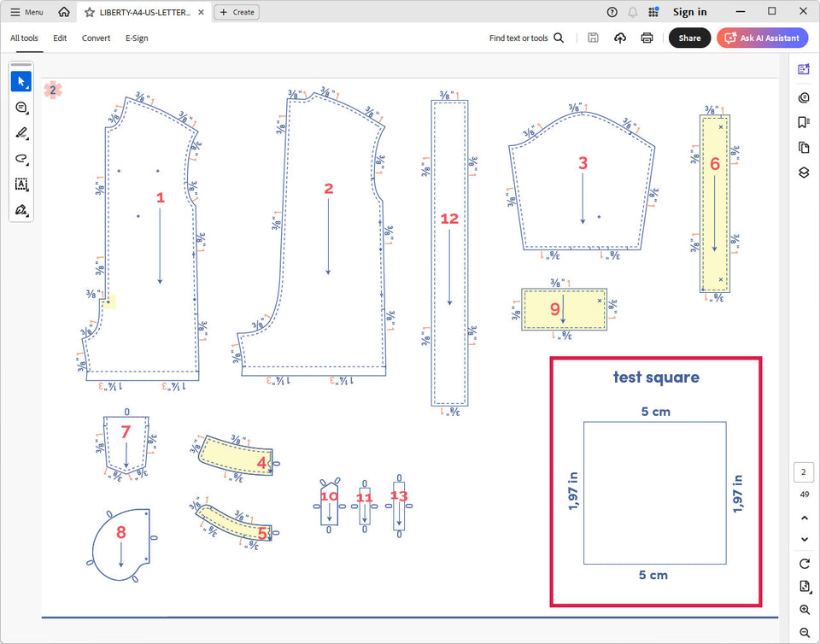Click the Print icon
The image size is (820, 644).
click(x=647, y=38)
